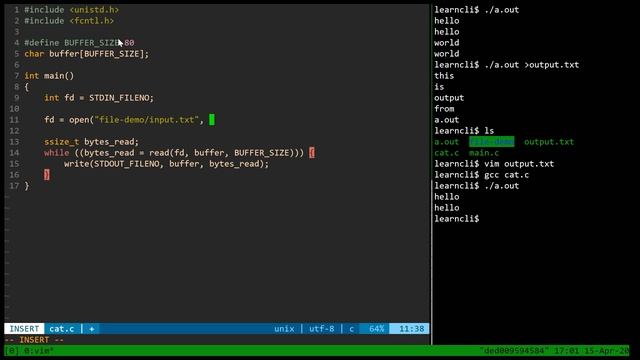Screen dimensions: 640x360
Task: Click '#define BUFFER_SIZE' on line 4
Action: pyautogui.click(x=71, y=42)
